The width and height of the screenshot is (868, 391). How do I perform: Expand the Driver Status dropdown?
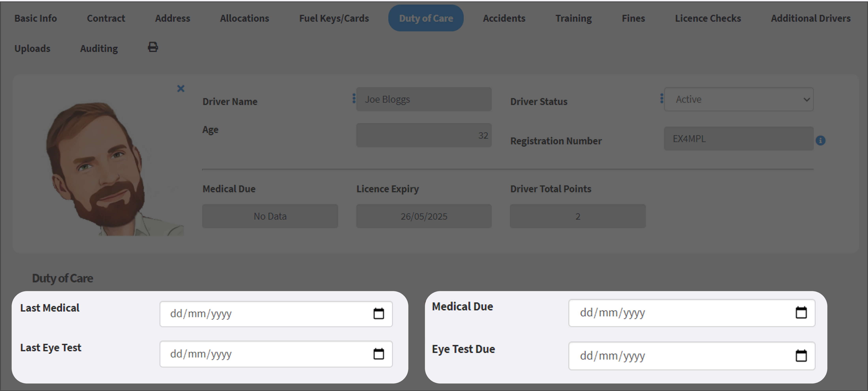[x=739, y=99]
